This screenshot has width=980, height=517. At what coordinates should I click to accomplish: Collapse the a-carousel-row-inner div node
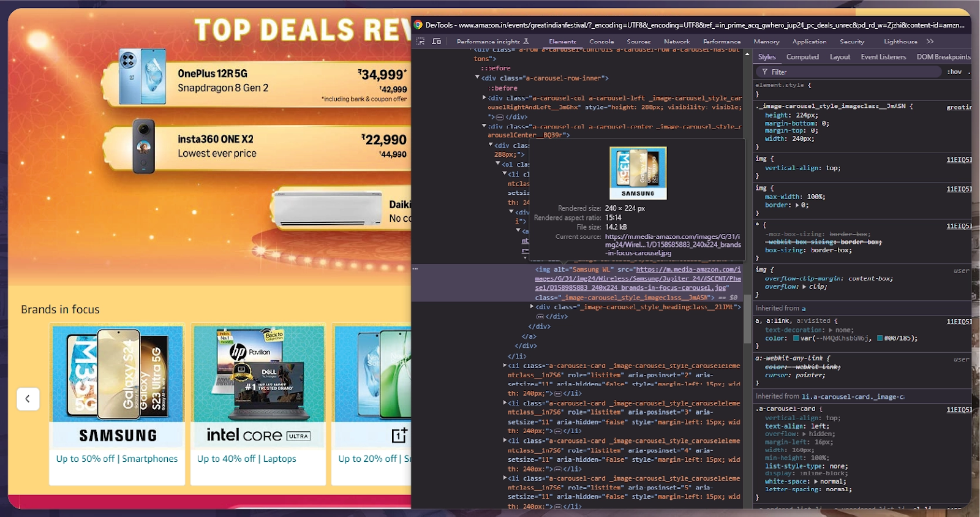point(478,78)
